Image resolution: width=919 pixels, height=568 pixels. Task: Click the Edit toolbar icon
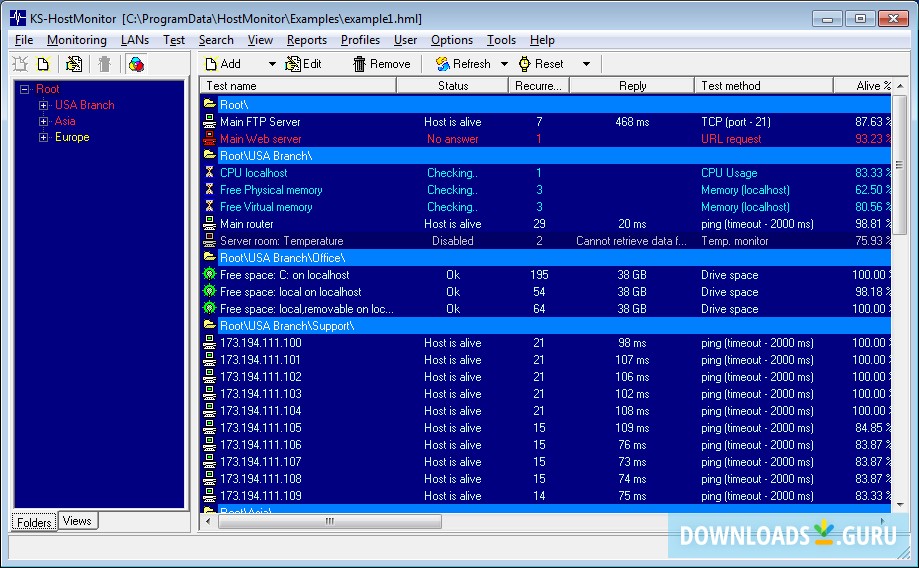(293, 64)
